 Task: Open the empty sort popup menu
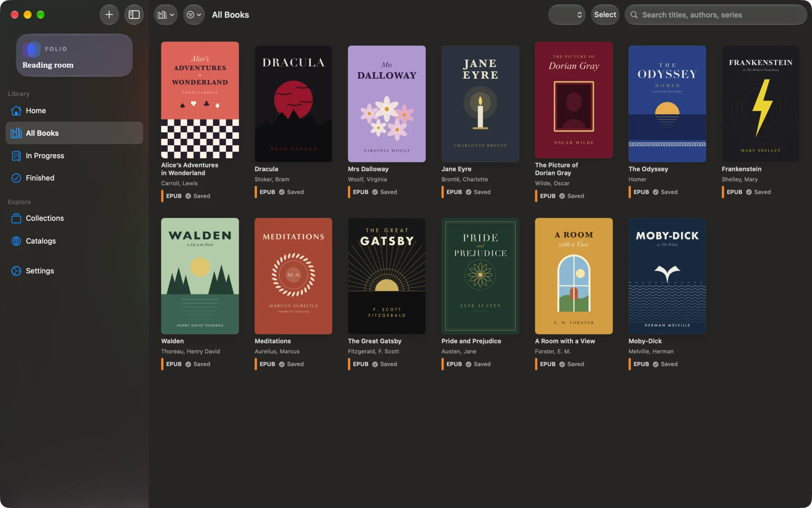click(x=567, y=15)
